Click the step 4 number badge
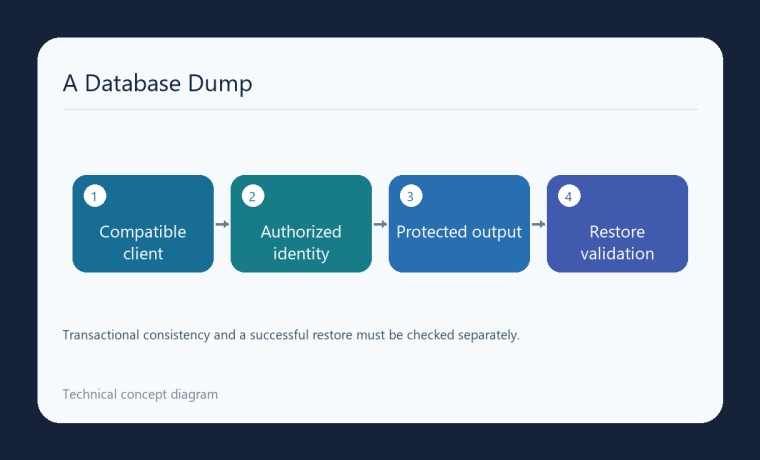Viewport: 760px width, 460px height. [x=569, y=196]
